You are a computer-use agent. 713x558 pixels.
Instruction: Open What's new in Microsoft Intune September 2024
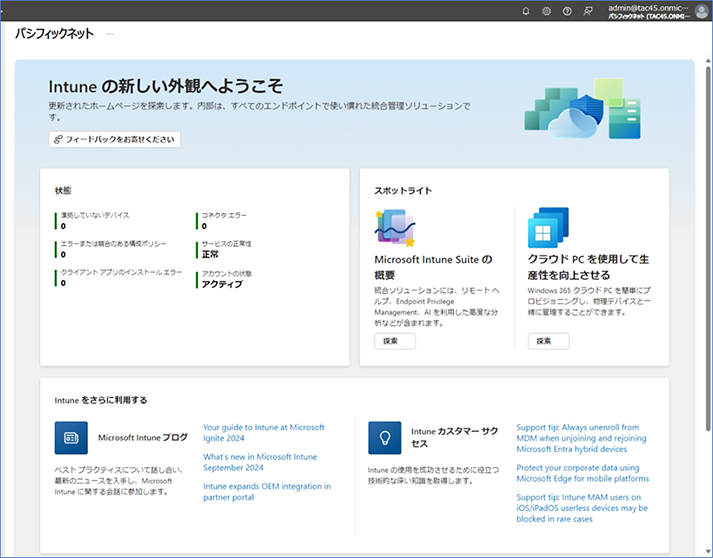[x=260, y=462]
